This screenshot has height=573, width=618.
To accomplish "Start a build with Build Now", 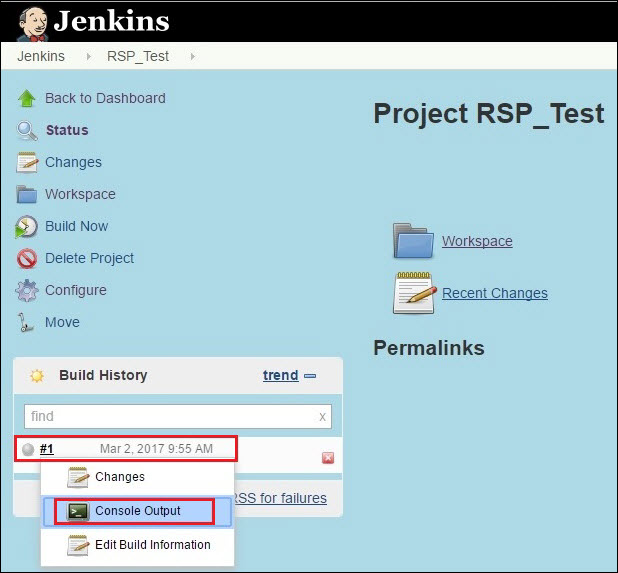I will tap(76, 226).
